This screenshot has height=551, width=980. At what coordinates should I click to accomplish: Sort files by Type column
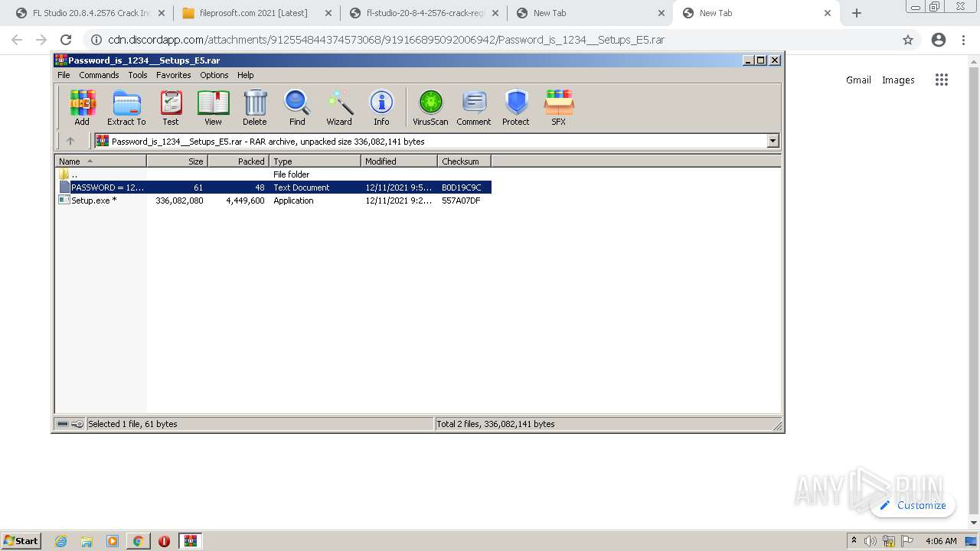tap(315, 161)
